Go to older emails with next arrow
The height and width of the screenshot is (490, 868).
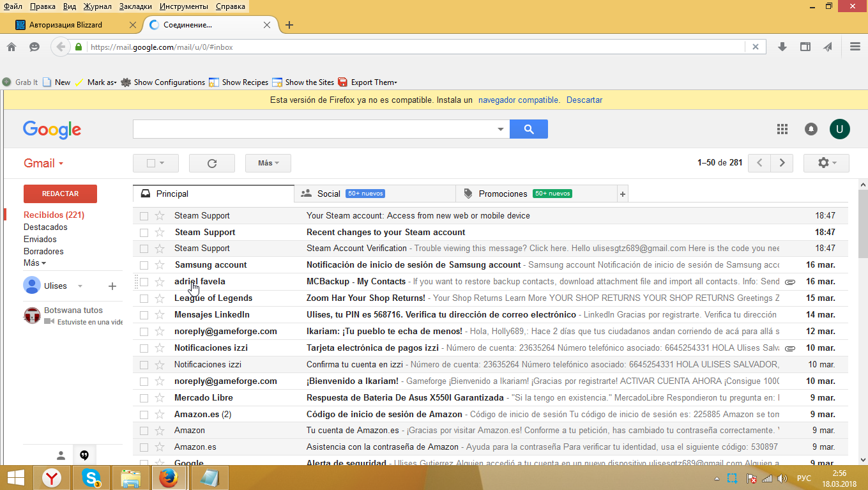tap(782, 163)
